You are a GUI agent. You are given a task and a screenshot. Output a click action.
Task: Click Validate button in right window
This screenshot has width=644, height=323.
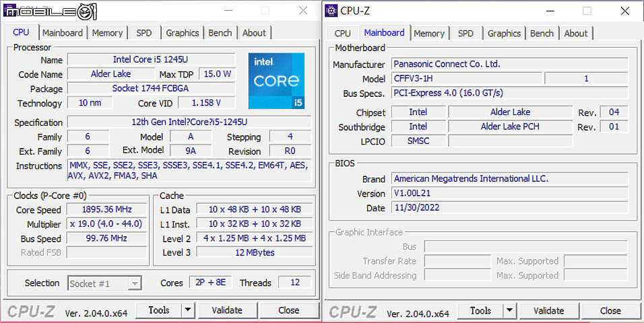(x=549, y=311)
